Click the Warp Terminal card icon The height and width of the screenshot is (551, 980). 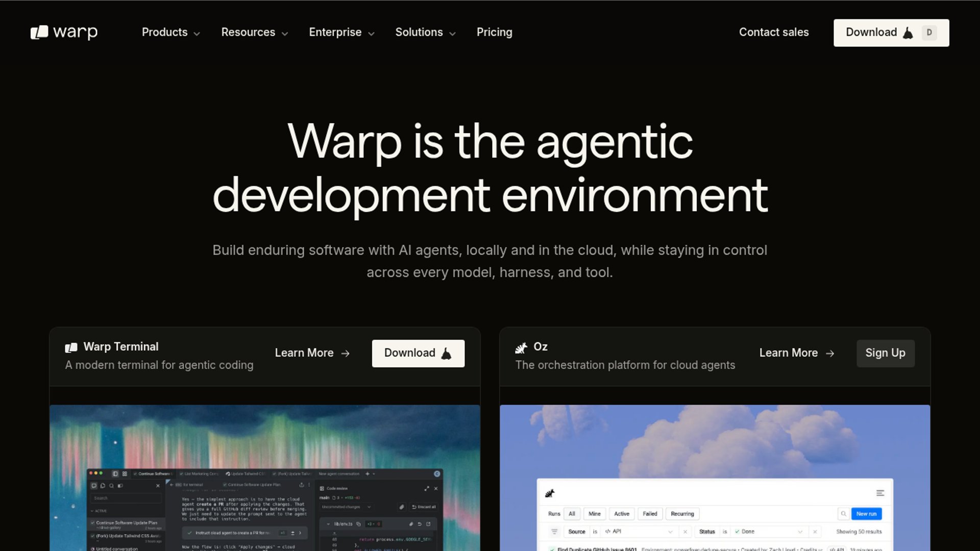pyautogui.click(x=71, y=347)
